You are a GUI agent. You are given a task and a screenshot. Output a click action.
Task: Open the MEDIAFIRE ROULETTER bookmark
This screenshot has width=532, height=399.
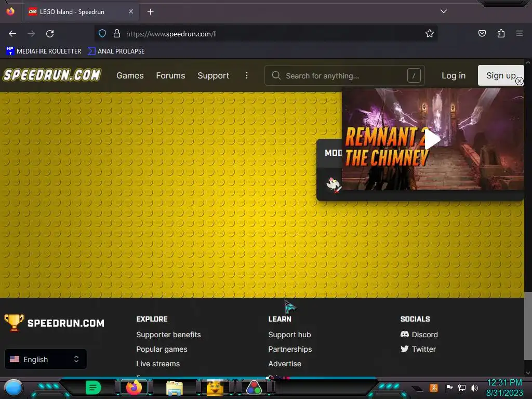tap(44, 51)
